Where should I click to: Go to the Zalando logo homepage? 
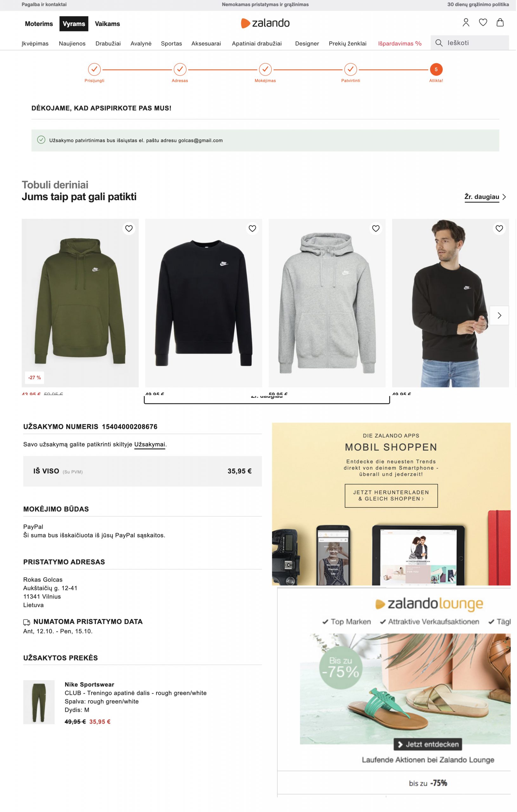[266, 23]
